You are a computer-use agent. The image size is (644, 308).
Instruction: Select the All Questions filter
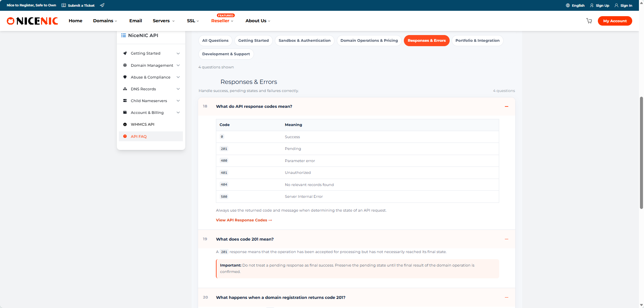[x=215, y=40]
